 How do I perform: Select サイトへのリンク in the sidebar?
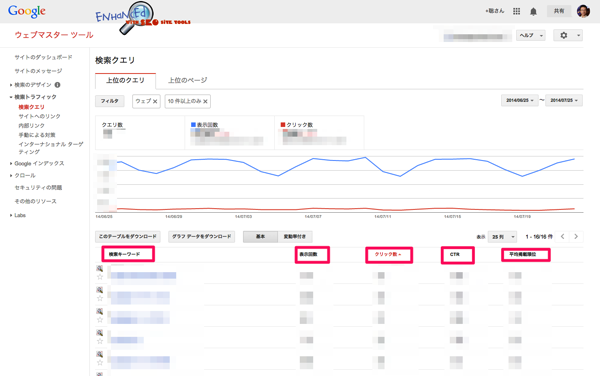pyautogui.click(x=39, y=116)
